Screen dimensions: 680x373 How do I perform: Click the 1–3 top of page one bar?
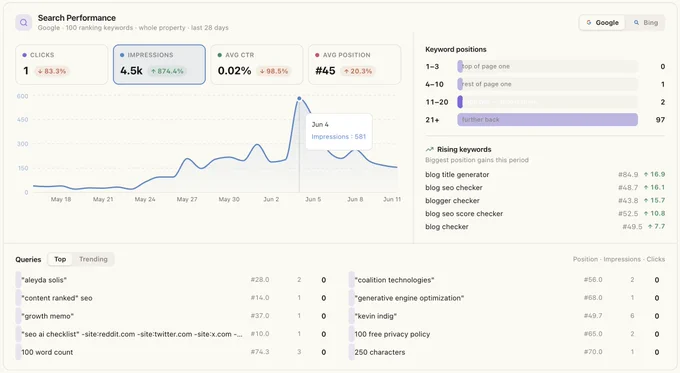[x=547, y=66]
